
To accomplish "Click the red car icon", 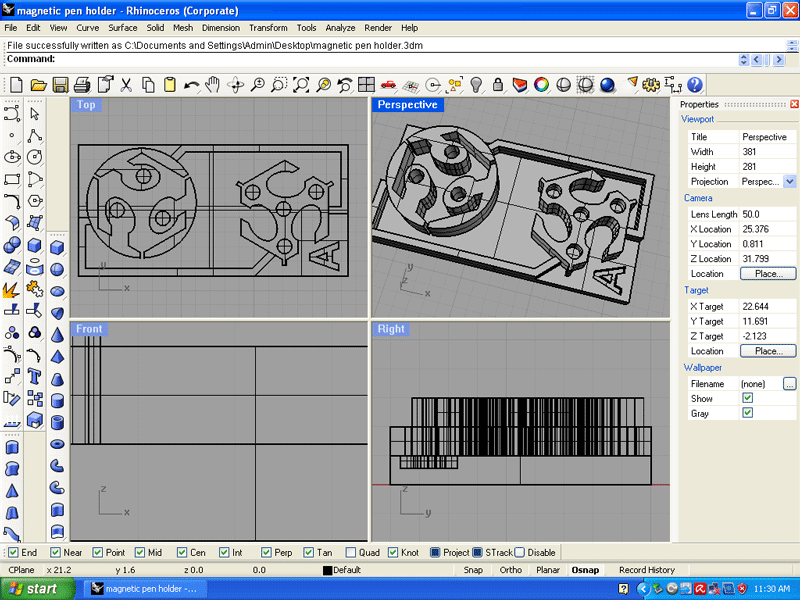I will pyautogui.click(x=388, y=85).
